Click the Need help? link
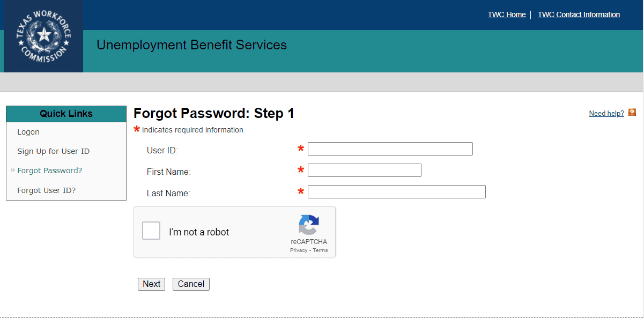This screenshot has height=318, width=644. 606,113
